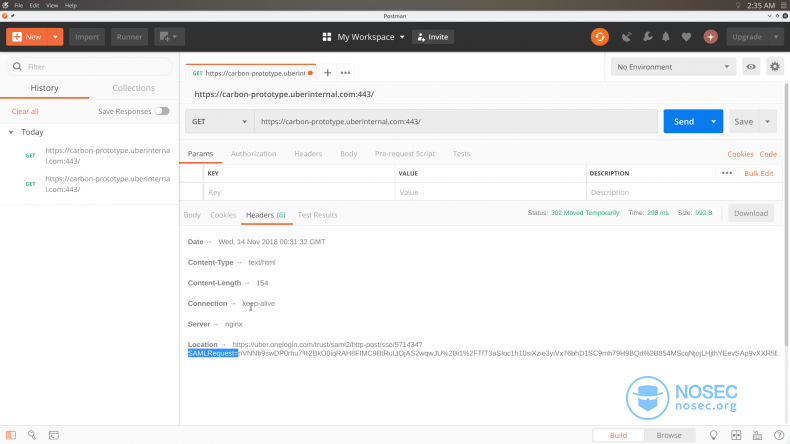790x444 pixels.
Task: Open the Send button dropdown arrow
Action: (713, 121)
